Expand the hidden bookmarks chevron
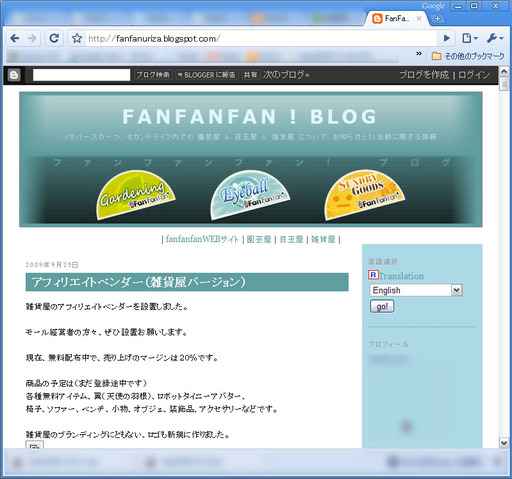This screenshot has width=512, height=479. point(419,54)
